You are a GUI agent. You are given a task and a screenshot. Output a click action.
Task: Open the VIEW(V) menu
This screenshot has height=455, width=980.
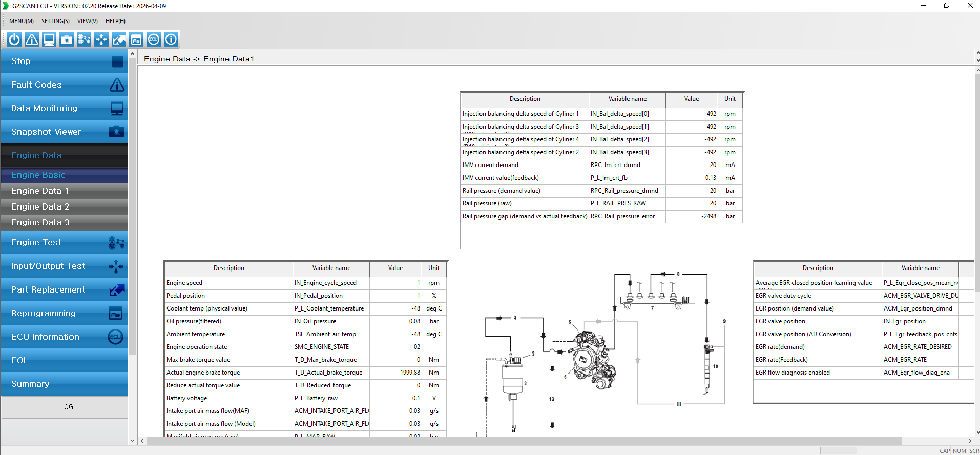[88, 21]
